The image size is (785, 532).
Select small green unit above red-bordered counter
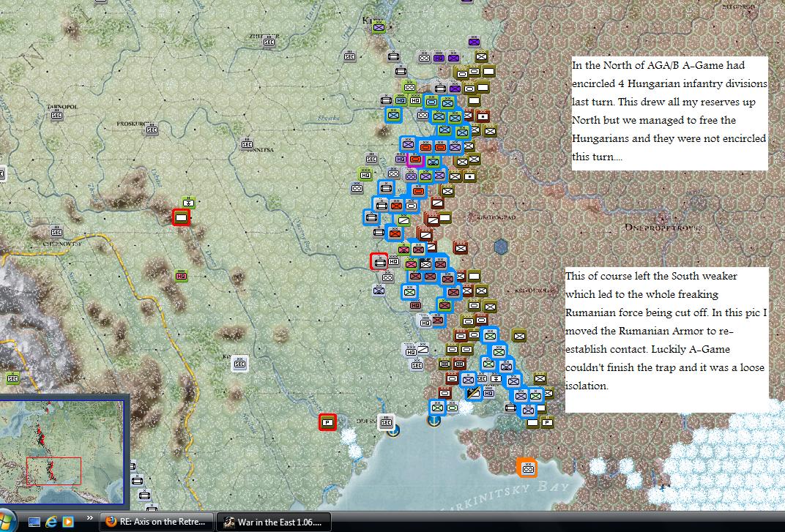188,203
